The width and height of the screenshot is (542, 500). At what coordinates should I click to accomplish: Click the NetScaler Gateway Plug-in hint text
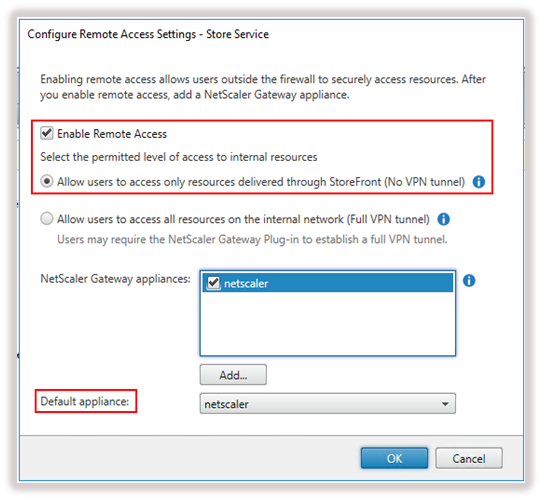(x=252, y=239)
